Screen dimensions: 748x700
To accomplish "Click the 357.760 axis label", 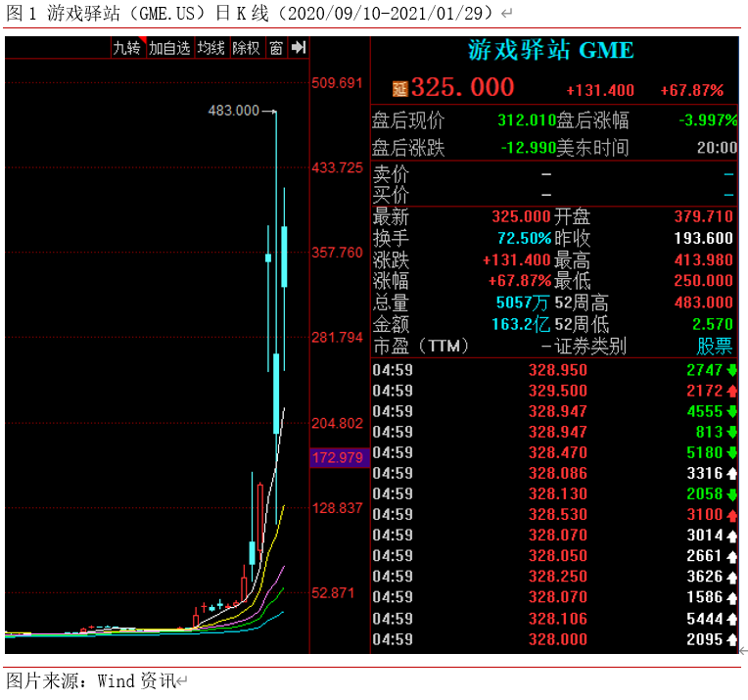I will pos(337,253).
